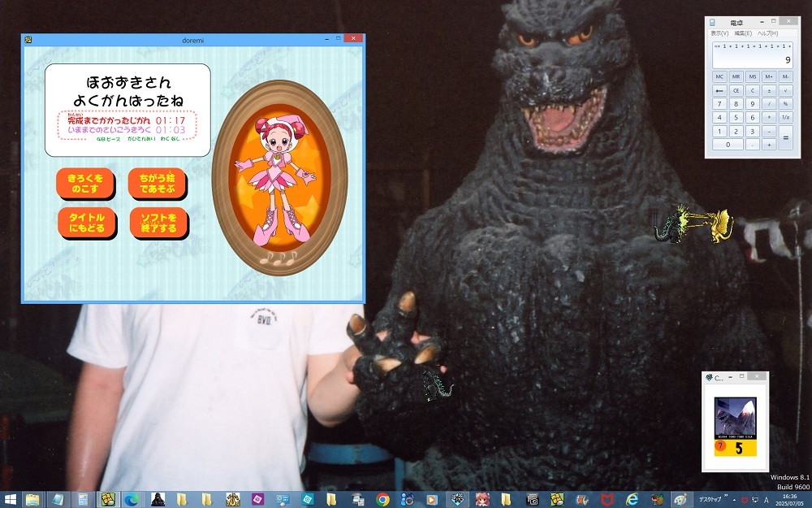The width and height of the screenshot is (812, 508).
Task: Click the plus key on calculator
Action: pyautogui.click(x=769, y=145)
